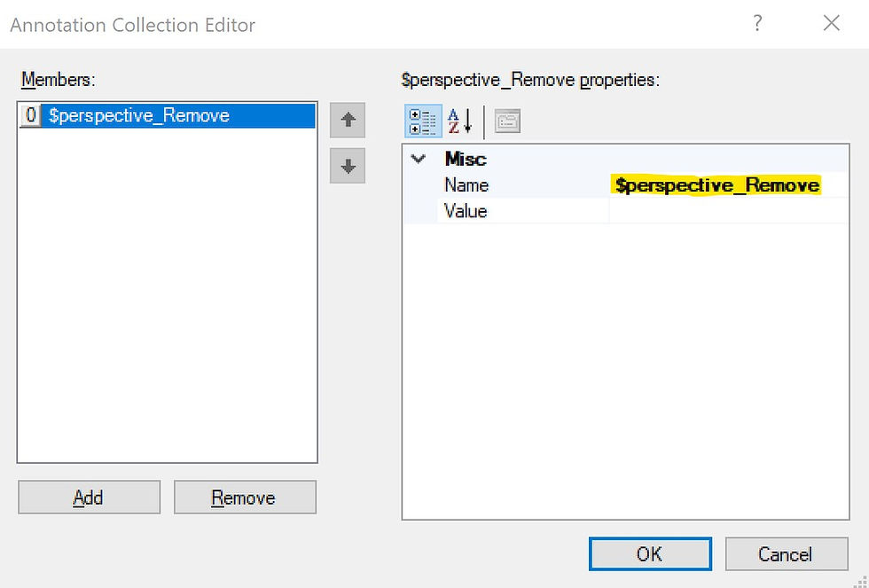The height and width of the screenshot is (588, 869).
Task: Close the Annotation Collection Editor dialog
Action: tap(832, 23)
